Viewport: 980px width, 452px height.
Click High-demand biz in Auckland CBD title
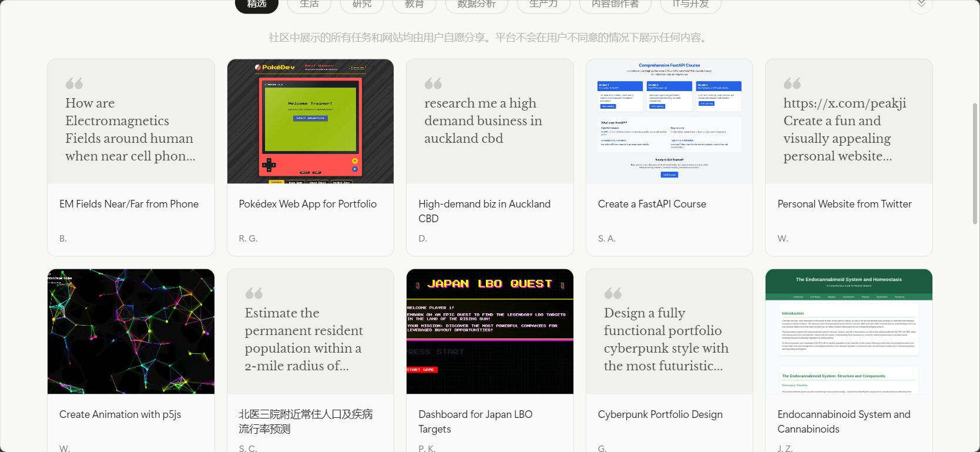click(x=484, y=211)
